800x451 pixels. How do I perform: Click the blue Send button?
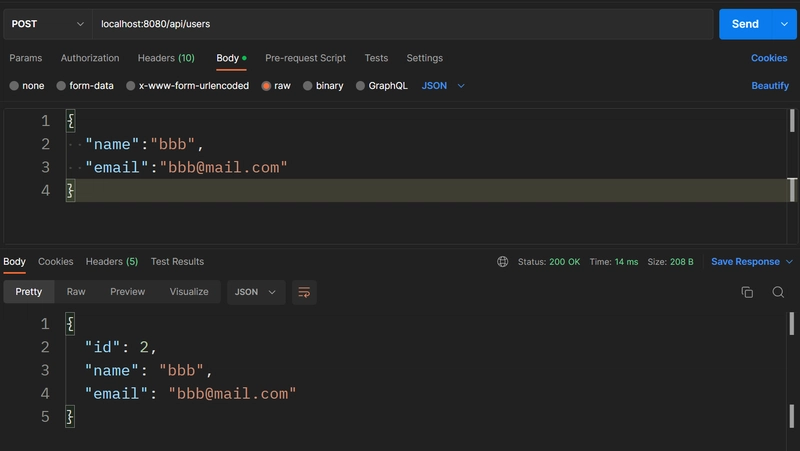click(x=745, y=24)
